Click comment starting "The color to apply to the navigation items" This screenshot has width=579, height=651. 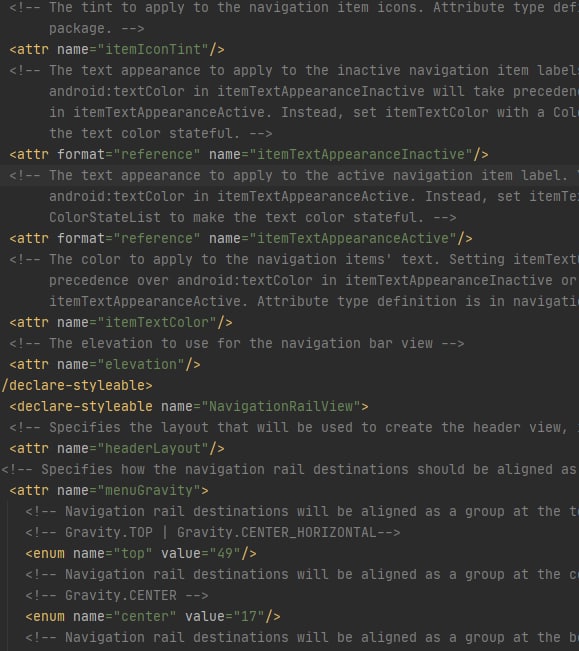tap(294, 259)
